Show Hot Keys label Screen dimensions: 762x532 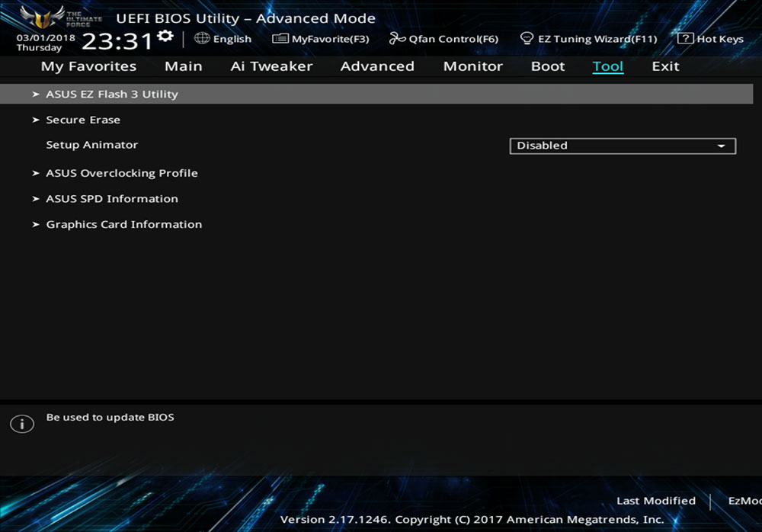720,39
